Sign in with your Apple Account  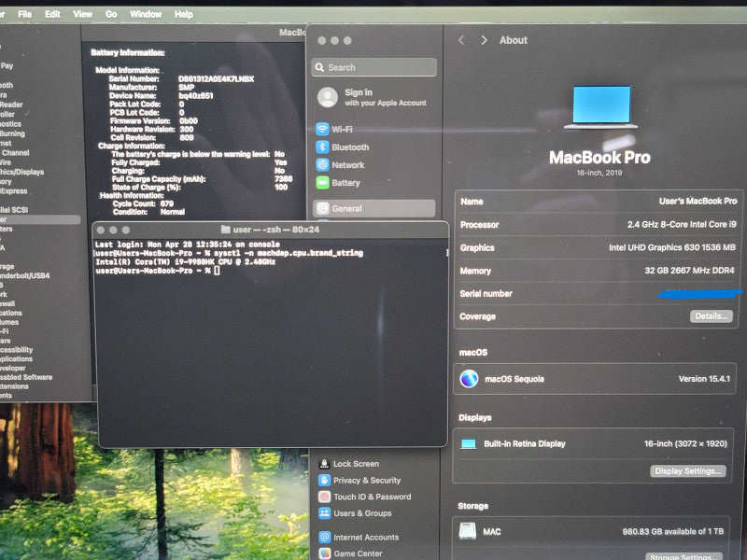click(x=373, y=97)
